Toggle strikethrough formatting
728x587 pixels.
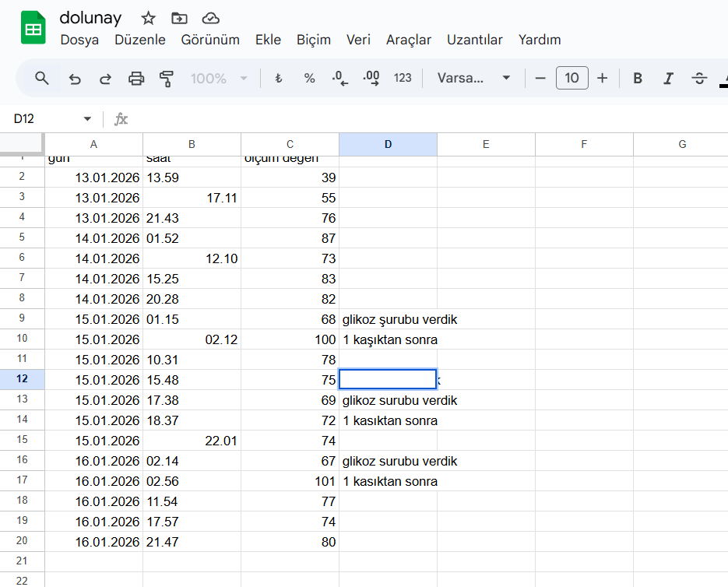699,78
